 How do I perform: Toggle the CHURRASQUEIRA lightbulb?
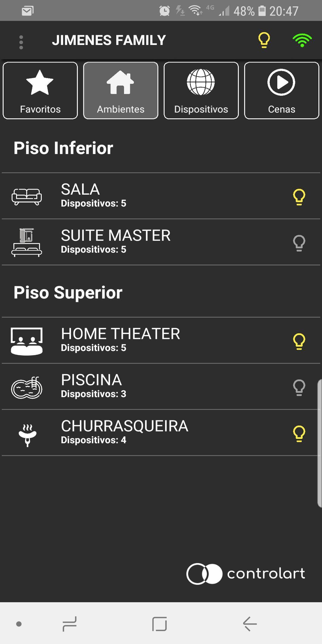[299, 434]
